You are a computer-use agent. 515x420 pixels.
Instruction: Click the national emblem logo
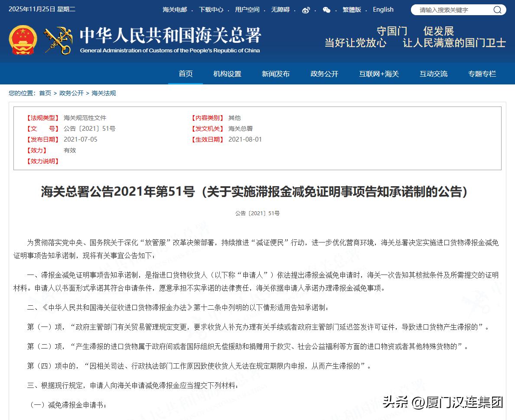click(x=23, y=40)
